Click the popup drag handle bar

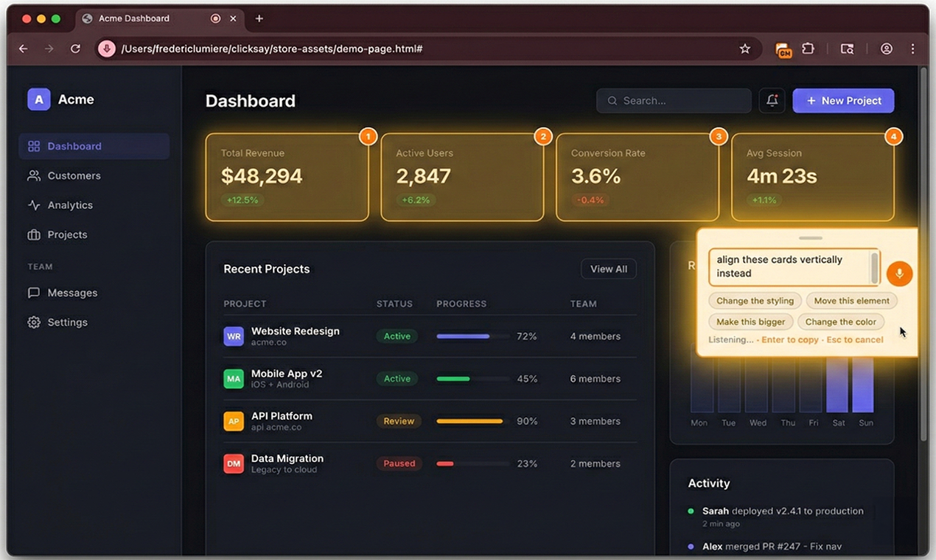tap(811, 238)
